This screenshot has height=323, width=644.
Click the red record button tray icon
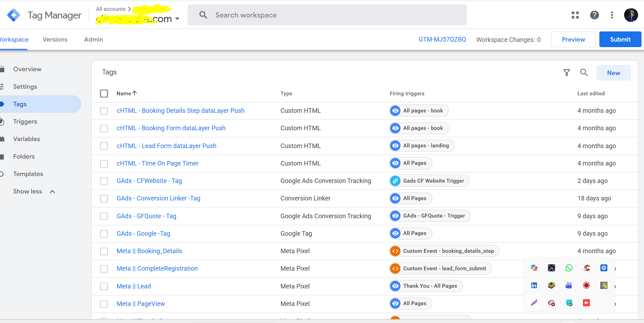tap(586, 285)
